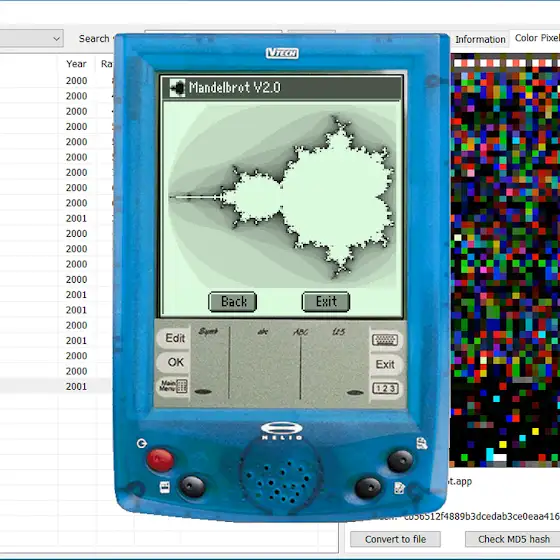Switch to the Information tab
Screen dimensions: 560x560
pyautogui.click(x=480, y=39)
